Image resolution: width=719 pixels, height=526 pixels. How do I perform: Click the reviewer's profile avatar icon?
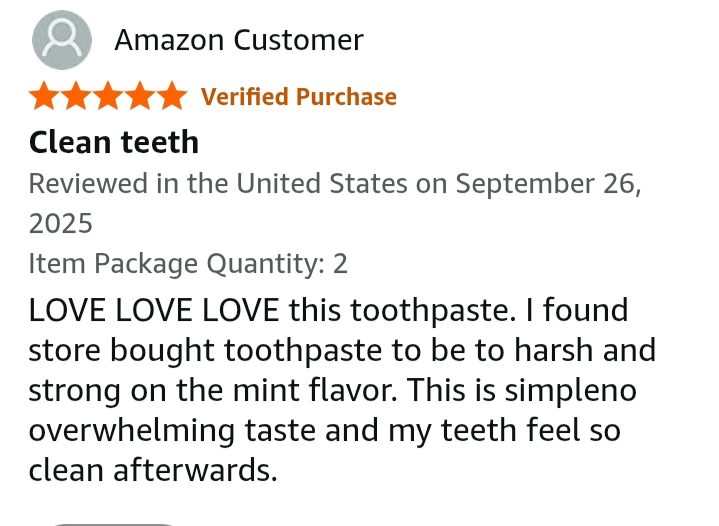coord(62,40)
